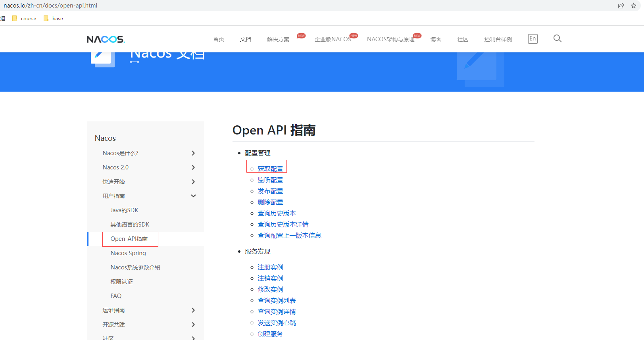Viewport: 644px width, 340px height.
Task: Open the base bookmark folder
Action: click(53, 19)
